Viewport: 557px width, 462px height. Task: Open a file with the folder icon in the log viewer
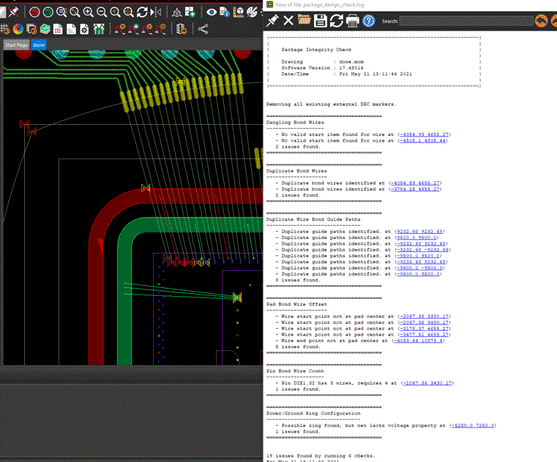click(x=304, y=20)
